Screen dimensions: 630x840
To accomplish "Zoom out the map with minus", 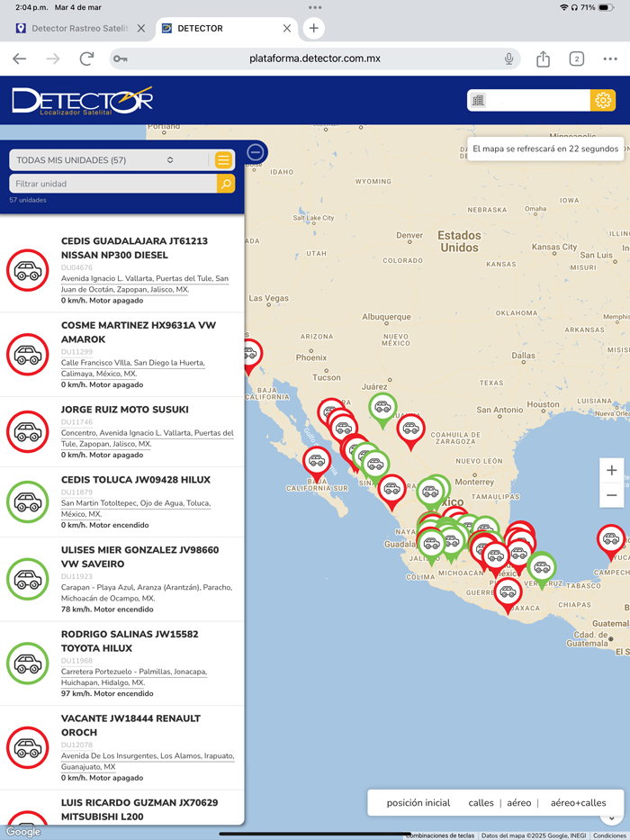I will (x=612, y=495).
